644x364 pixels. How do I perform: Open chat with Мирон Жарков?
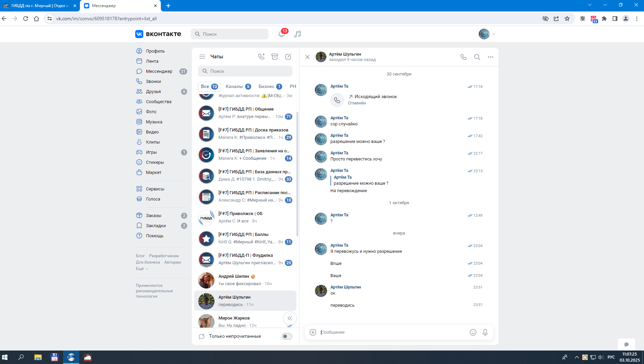coord(245,321)
